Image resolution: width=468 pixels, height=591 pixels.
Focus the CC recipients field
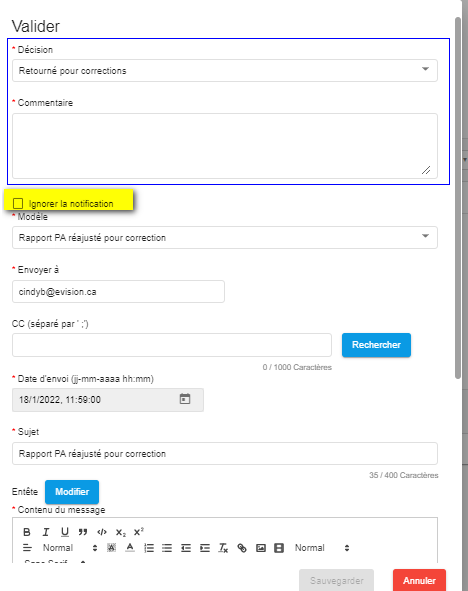tap(172, 345)
